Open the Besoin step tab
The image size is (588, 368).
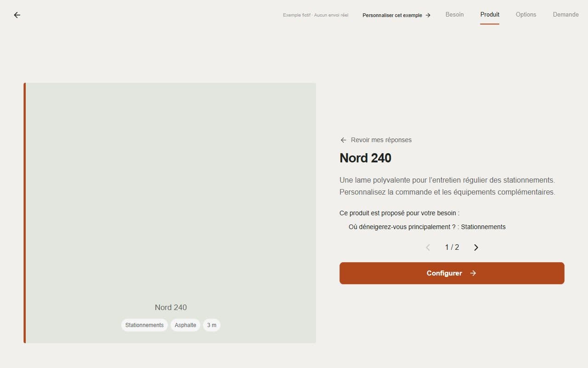(x=455, y=15)
